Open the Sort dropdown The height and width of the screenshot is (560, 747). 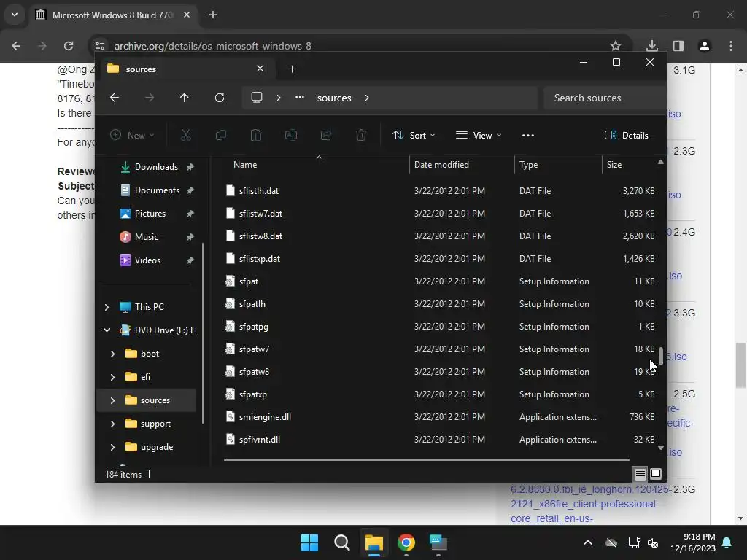[x=414, y=135]
